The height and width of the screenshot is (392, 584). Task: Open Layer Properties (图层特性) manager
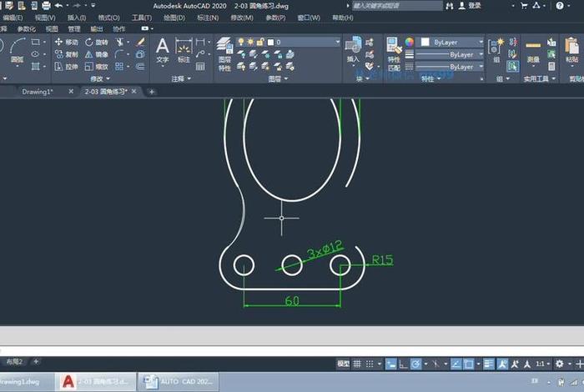coord(224,54)
